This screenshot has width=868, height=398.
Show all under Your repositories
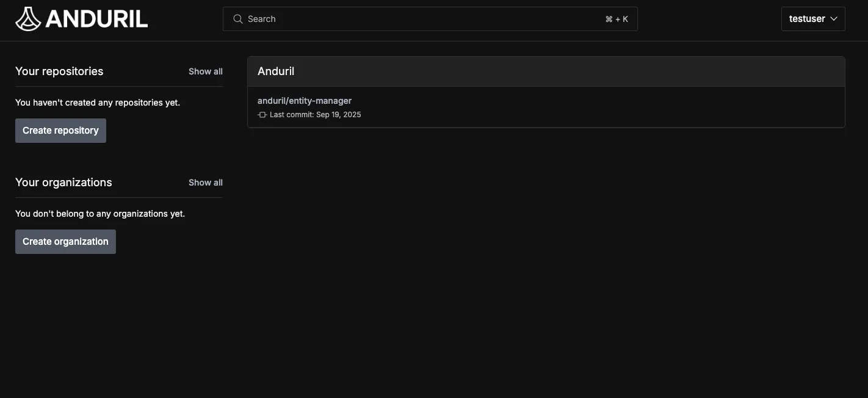(205, 71)
